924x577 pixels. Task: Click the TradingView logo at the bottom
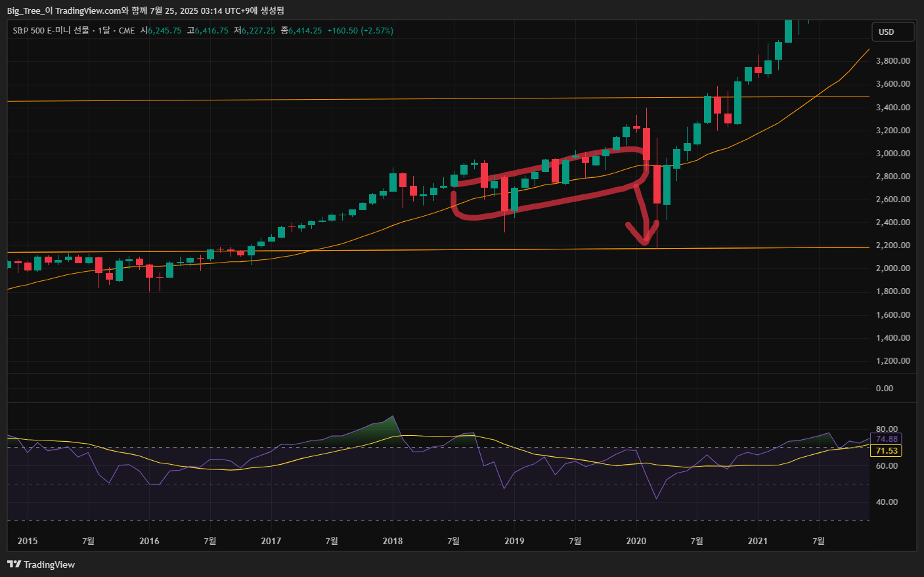tap(41, 565)
